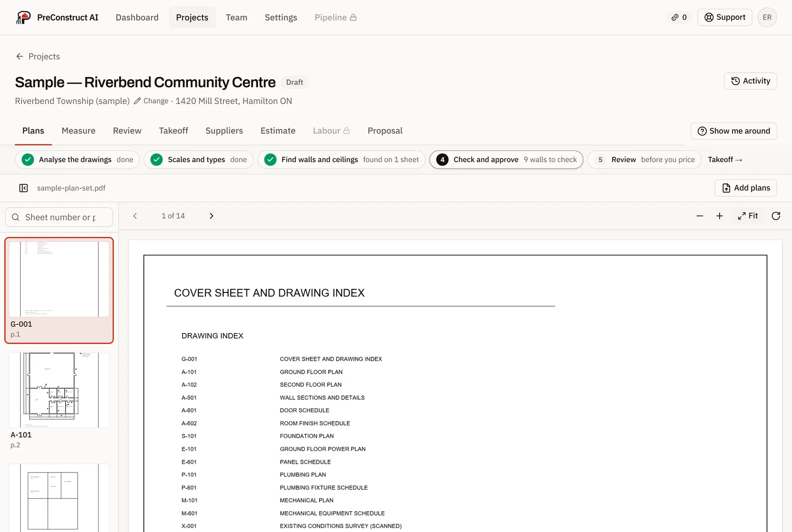The height and width of the screenshot is (532, 792).
Task: Start the Show me around tour
Action: point(734,131)
